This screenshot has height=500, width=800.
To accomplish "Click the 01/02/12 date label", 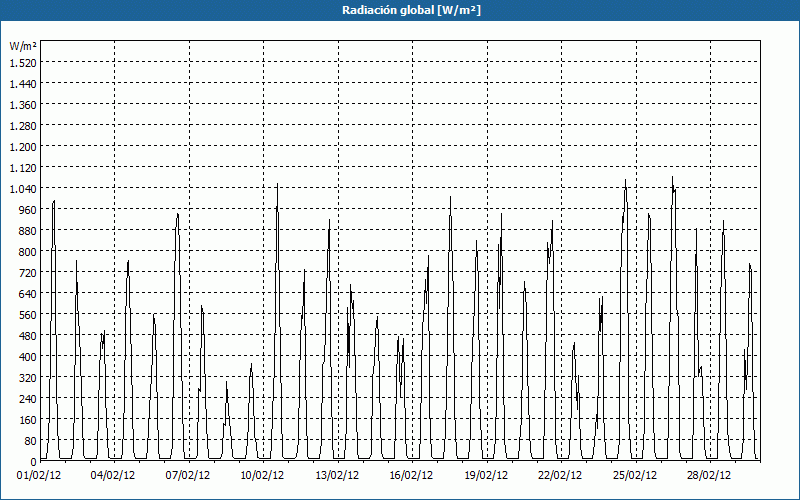I will (x=39, y=476).
